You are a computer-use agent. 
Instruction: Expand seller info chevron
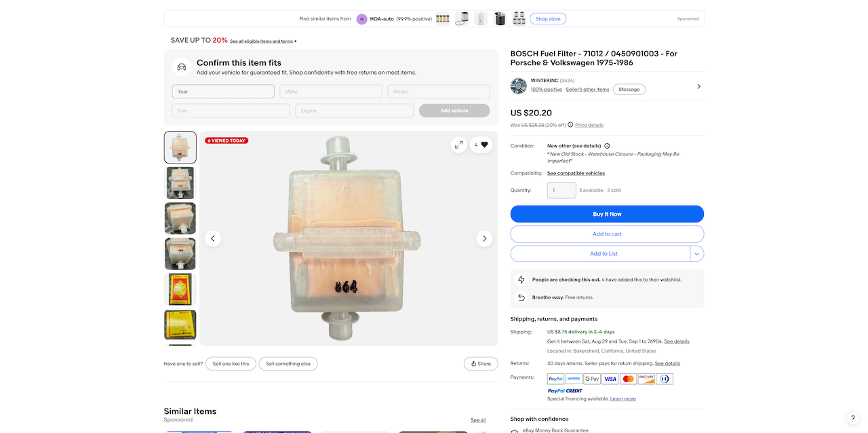[x=698, y=86]
